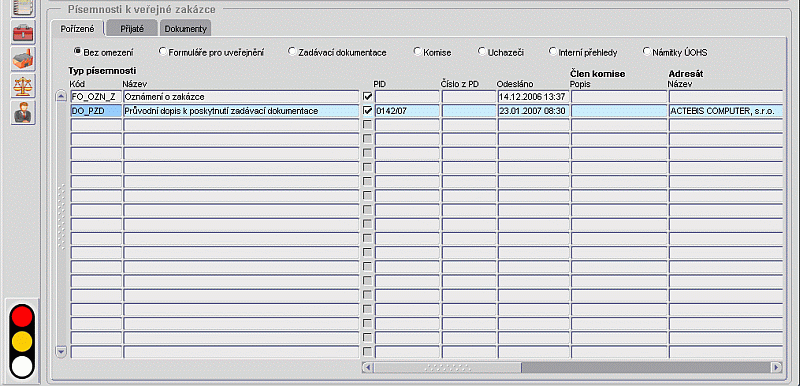Click the empty PID field in FO_OZN_Z row
800x386 pixels.
pos(407,96)
